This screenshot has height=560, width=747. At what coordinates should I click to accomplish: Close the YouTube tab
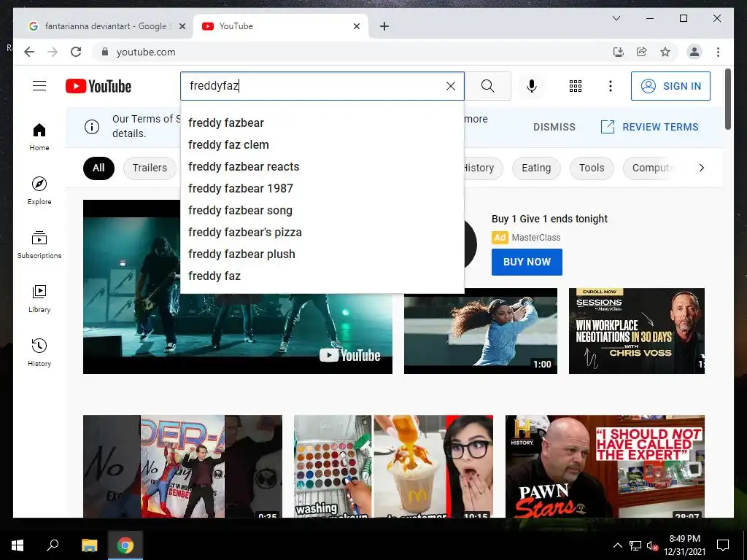click(356, 26)
